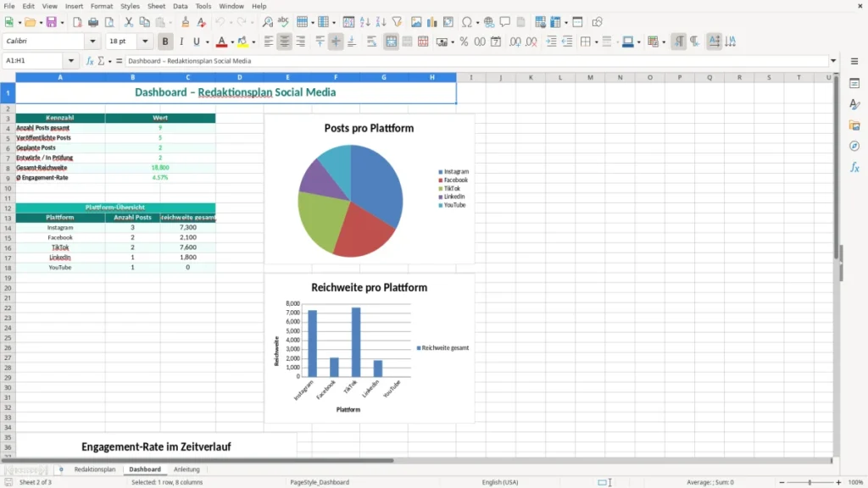Click the Save document icon

(51, 22)
